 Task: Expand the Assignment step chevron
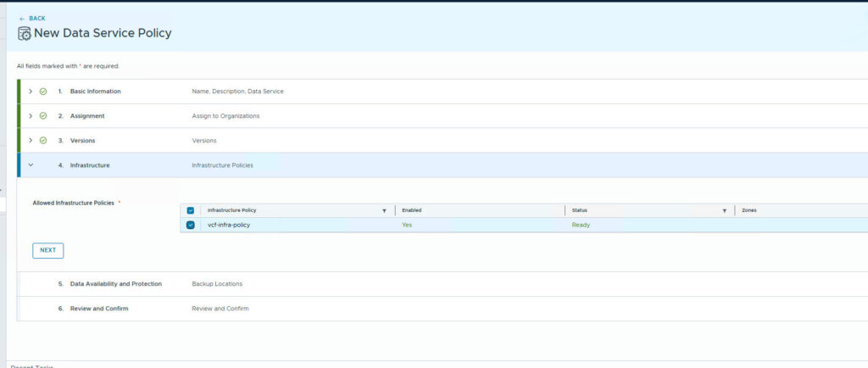(31, 115)
